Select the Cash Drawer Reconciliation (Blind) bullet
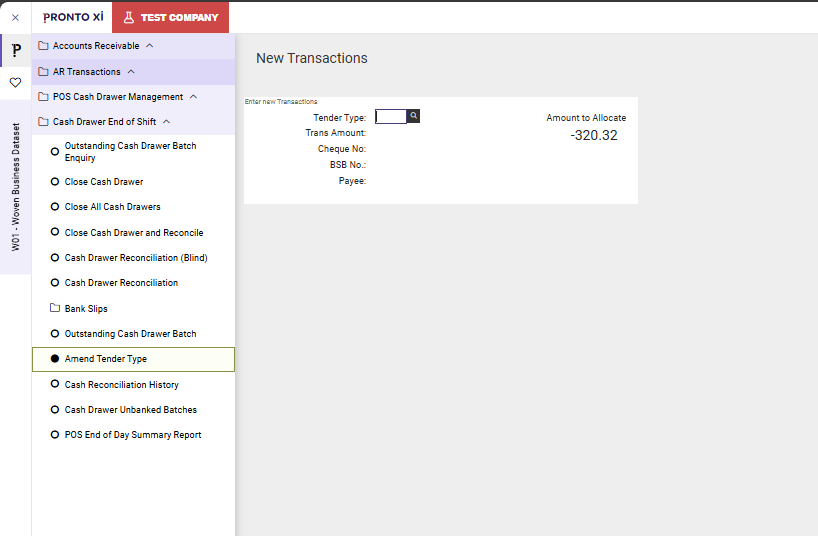 coord(55,258)
